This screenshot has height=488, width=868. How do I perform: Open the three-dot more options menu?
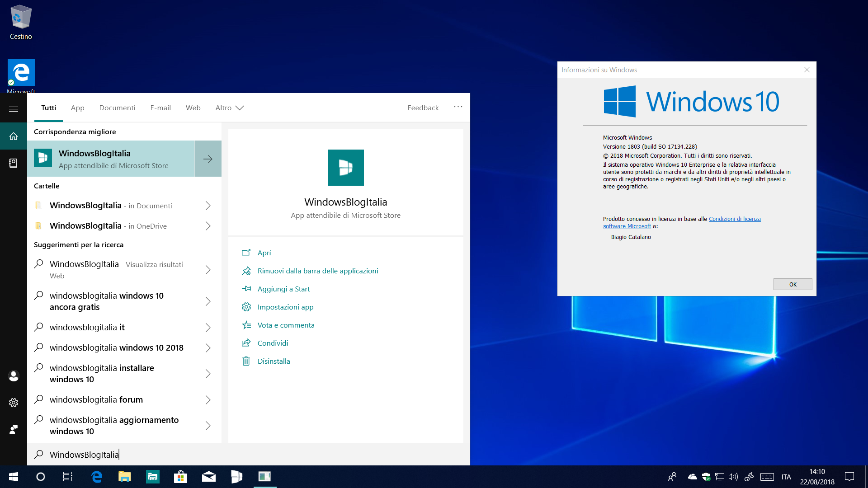458,107
